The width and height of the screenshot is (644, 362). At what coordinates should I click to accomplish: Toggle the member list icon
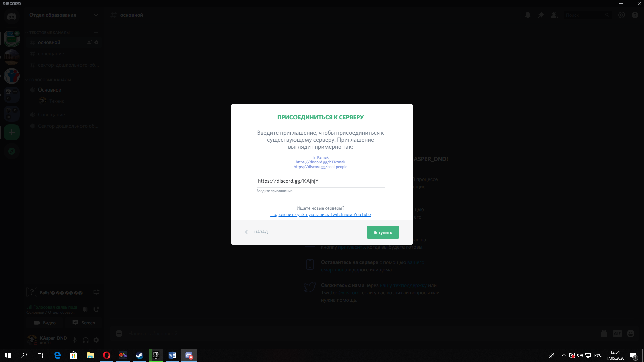coord(554,15)
